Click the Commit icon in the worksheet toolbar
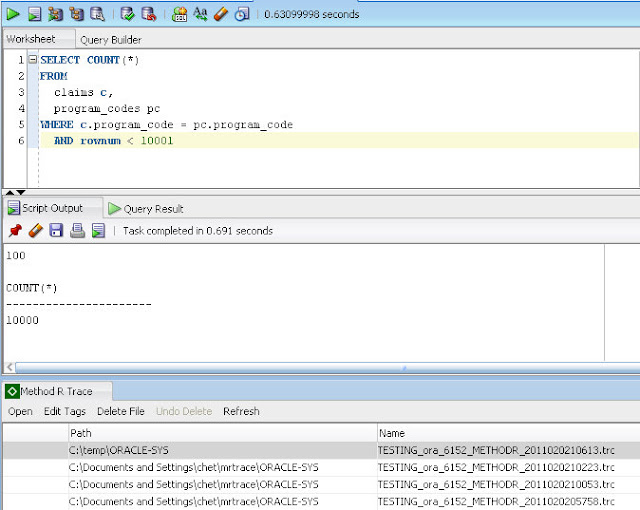Viewport: 640px width, 510px height. point(127,14)
